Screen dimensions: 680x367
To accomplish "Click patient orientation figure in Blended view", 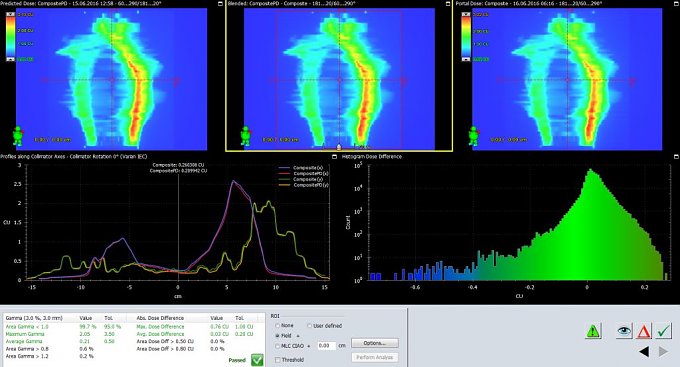I will pyautogui.click(x=246, y=136).
